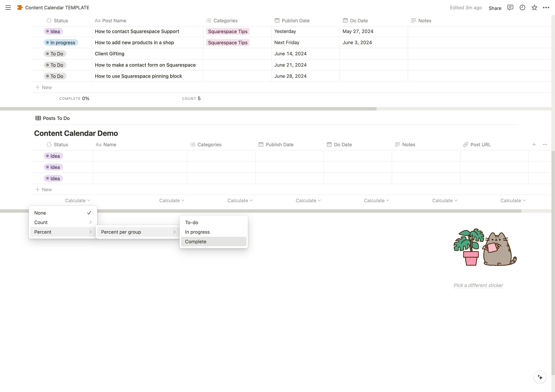
Task: Open the Calculate dropdown under Post URL
Action: 513,200
